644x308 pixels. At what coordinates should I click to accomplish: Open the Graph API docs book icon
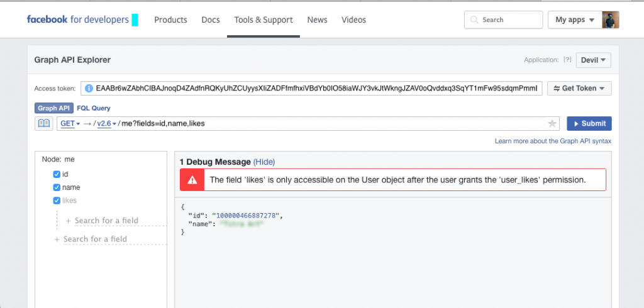tap(44, 123)
